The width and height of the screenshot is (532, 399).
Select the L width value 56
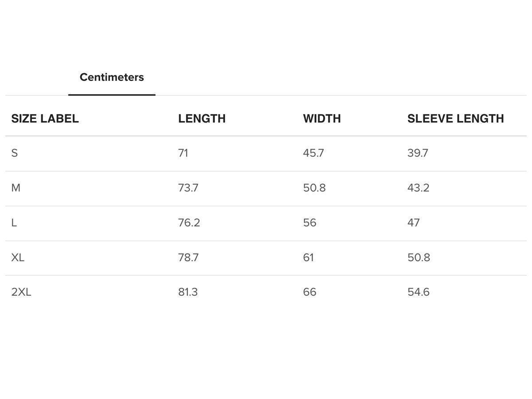point(309,223)
